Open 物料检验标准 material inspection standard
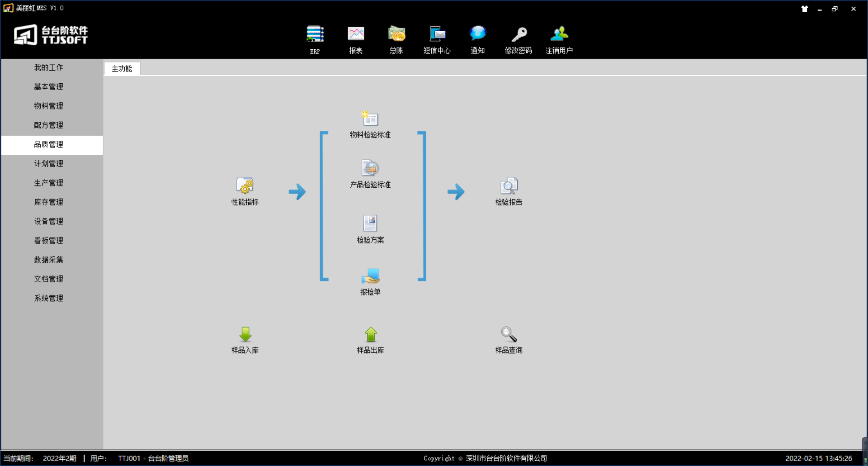This screenshot has width=868, height=466. [370, 119]
